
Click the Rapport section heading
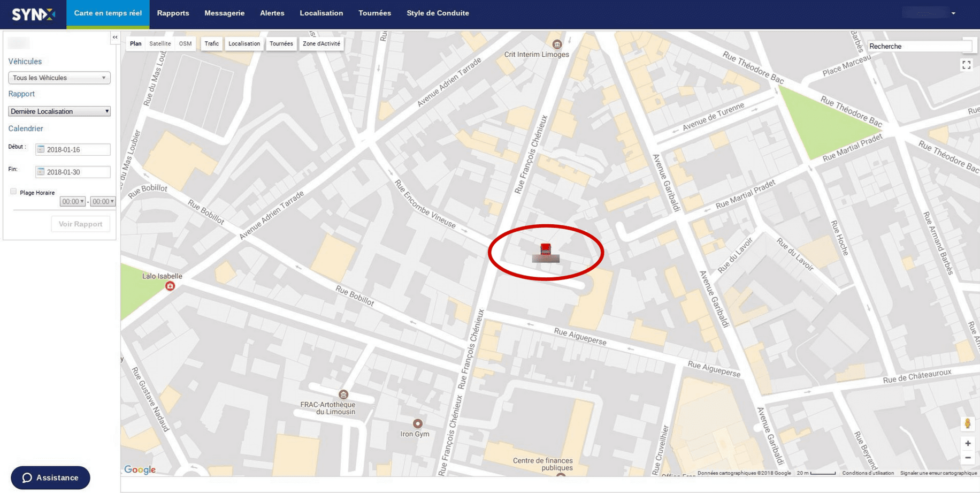[x=21, y=94]
